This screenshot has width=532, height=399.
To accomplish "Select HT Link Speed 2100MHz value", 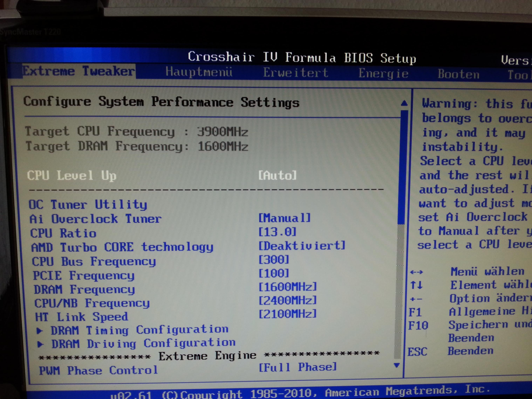I will click(288, 314).
